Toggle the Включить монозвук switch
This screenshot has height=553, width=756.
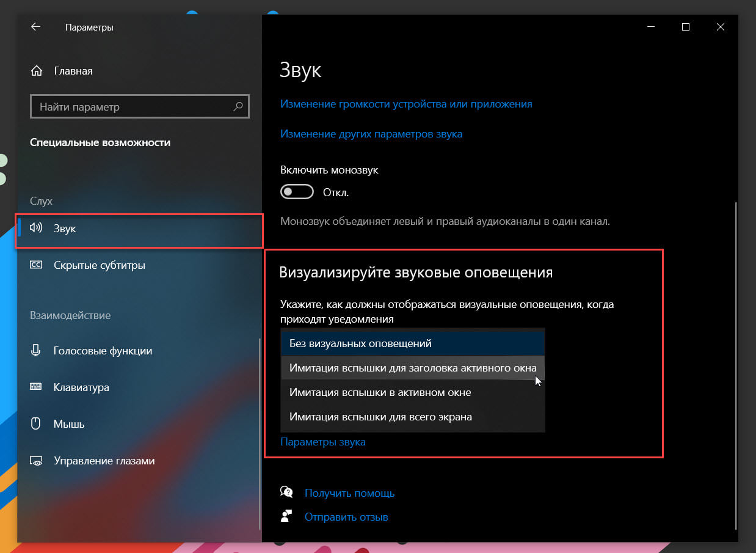pyautogui.click(x=297, y=192)
